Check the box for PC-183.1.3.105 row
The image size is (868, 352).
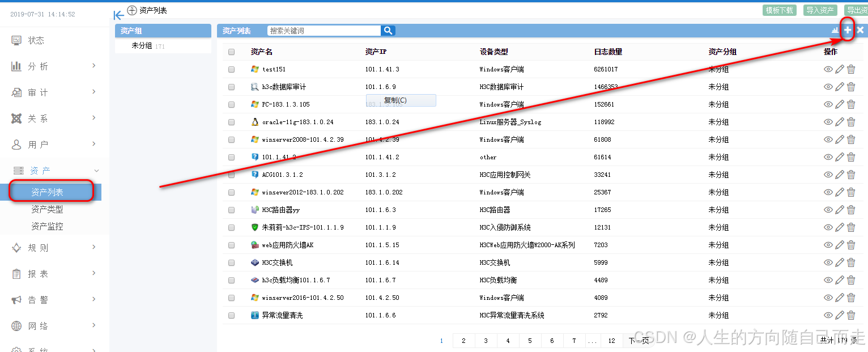(231, 105)
